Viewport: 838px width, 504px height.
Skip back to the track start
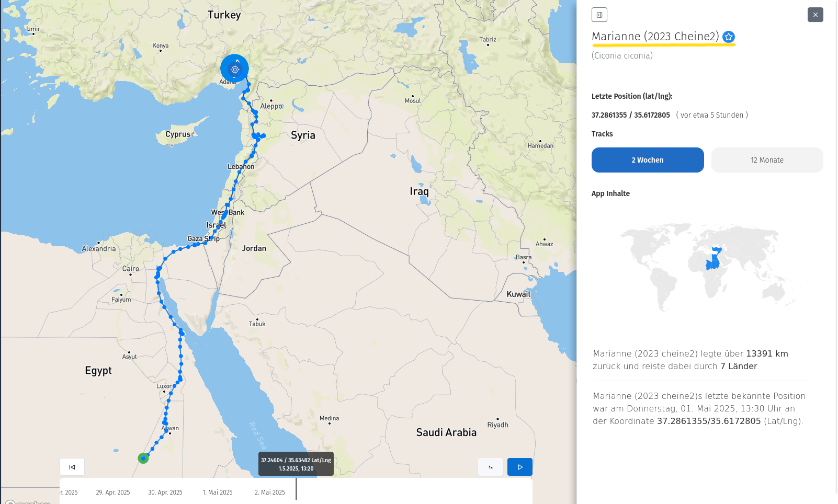(72, 467)
